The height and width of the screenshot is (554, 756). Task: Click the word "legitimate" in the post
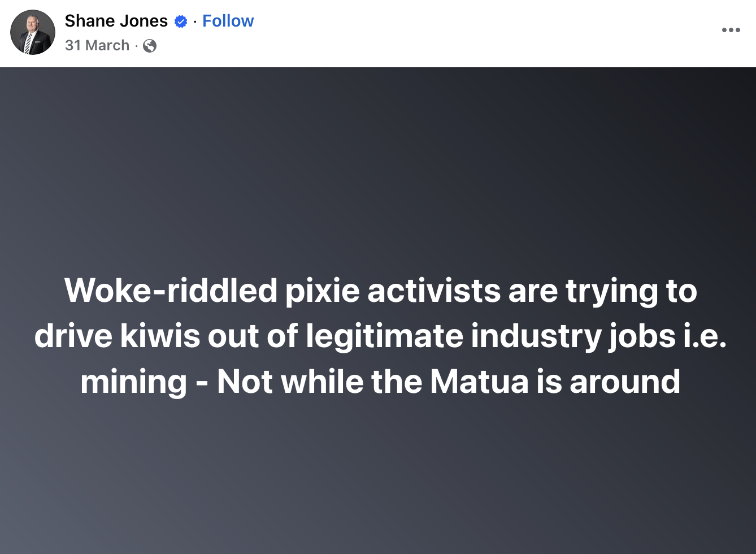pyautogui.click(x=384, y=336)
